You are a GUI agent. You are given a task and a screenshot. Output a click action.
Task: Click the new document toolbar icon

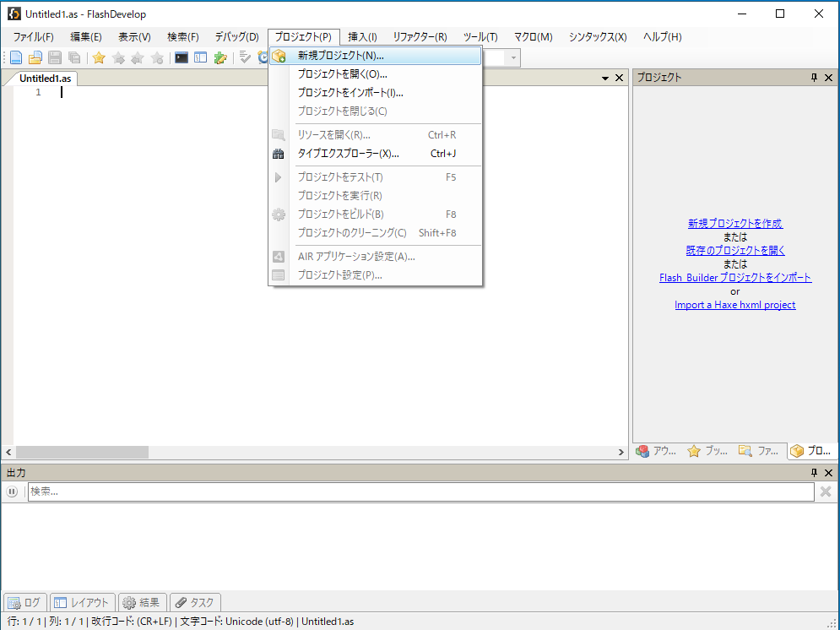16,57
